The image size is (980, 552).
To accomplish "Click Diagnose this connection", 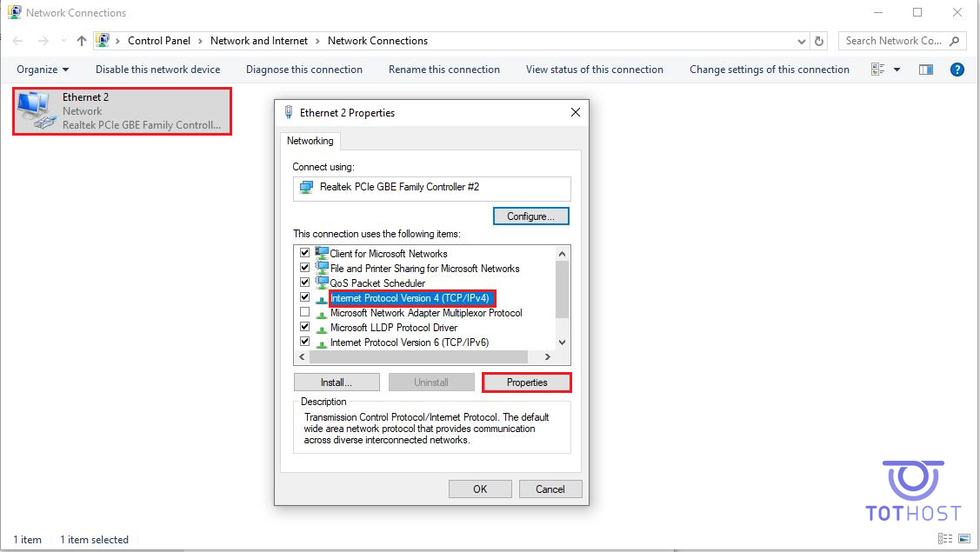I will (303, 70).
